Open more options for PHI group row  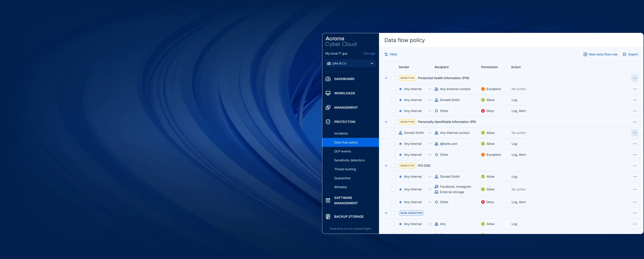634,78
